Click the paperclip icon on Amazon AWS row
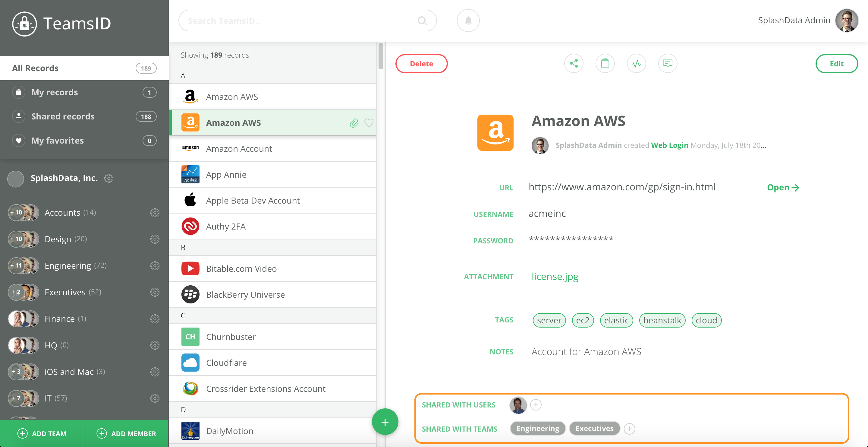 354,123
